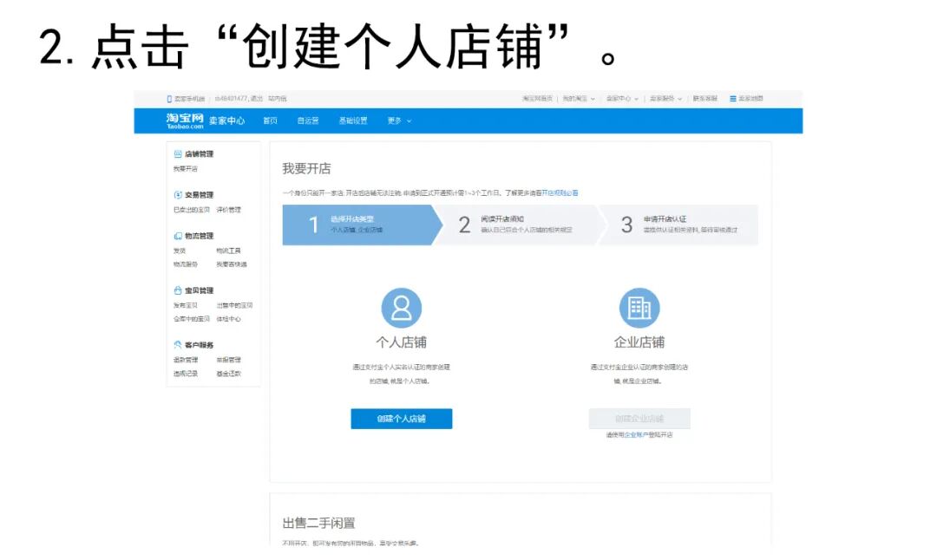Select the 个人店铺 personal shop person icon

[x=401, y=308]
